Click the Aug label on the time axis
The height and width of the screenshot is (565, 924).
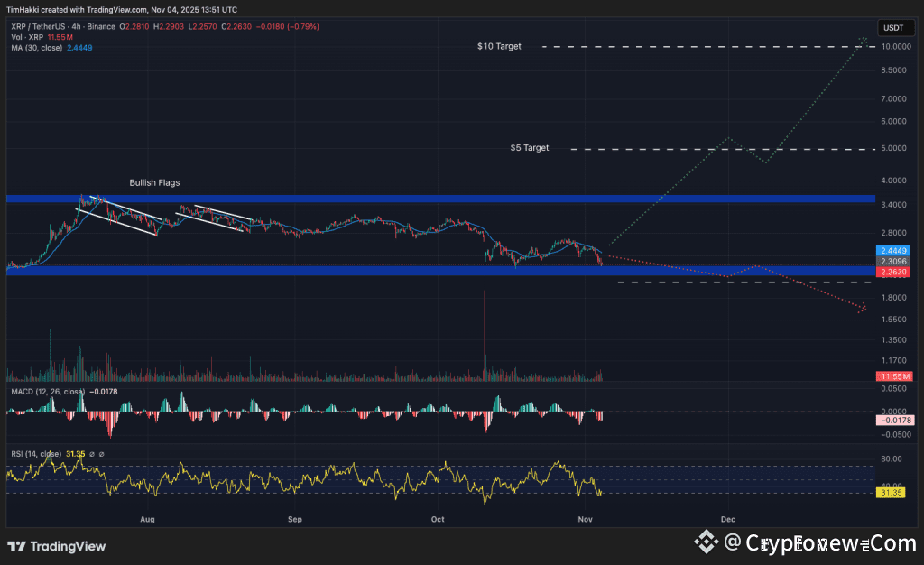tap(147, 519)
